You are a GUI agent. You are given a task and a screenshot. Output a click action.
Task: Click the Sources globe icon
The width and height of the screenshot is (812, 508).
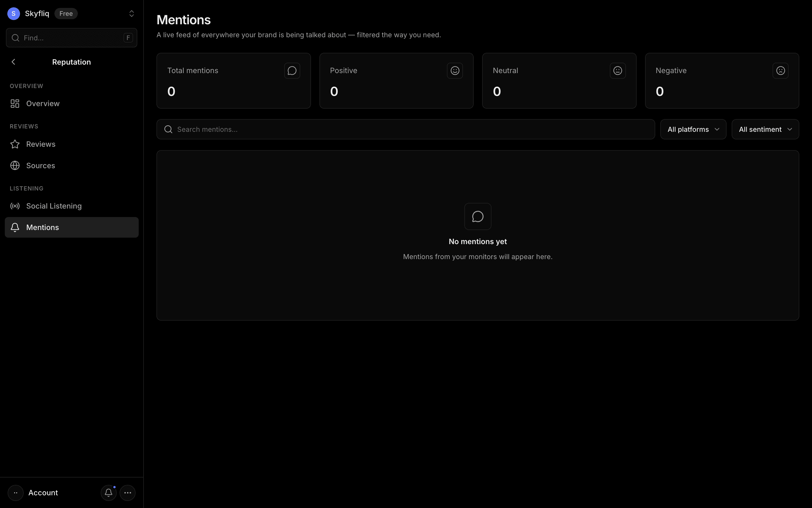15,166
